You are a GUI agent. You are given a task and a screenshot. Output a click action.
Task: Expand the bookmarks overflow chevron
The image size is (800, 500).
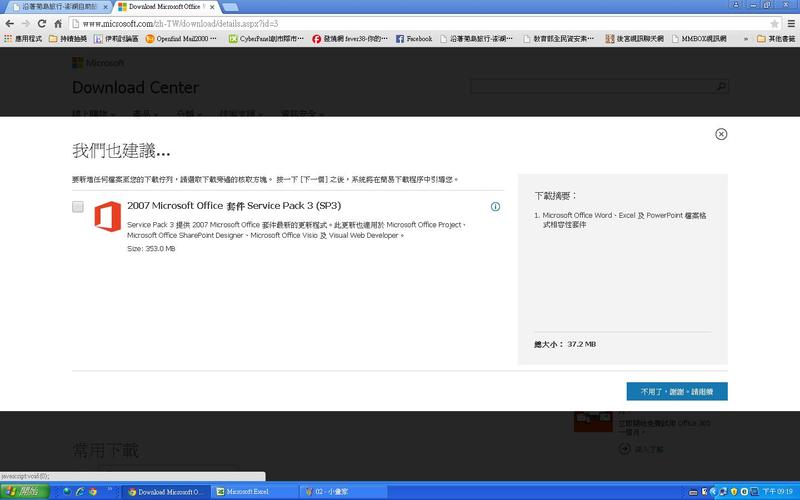[746, 38]
